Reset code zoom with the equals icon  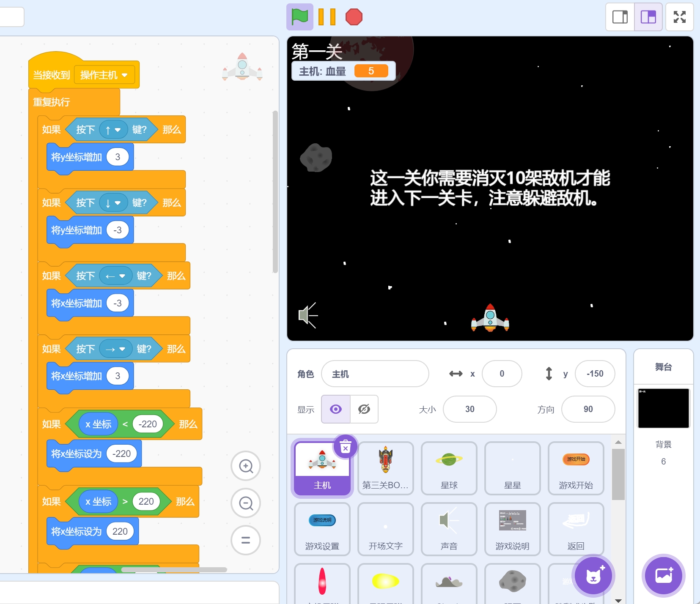245,540
